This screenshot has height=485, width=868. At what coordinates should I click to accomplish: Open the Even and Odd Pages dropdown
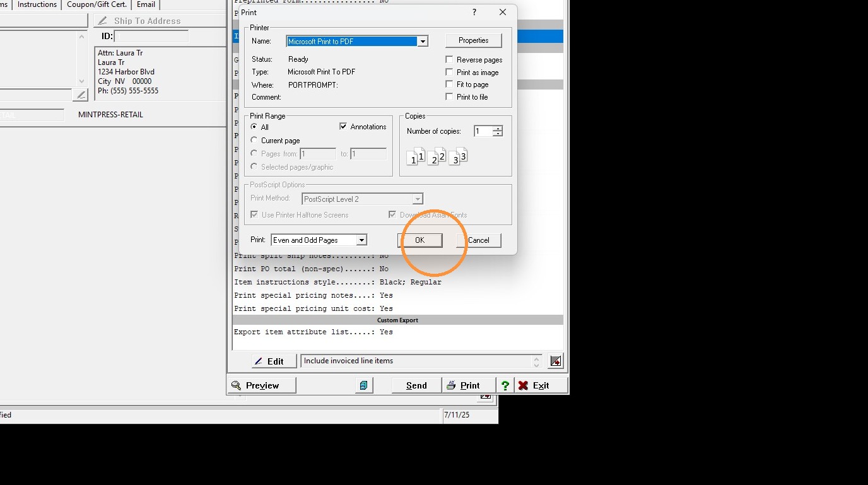coord(361,240)
